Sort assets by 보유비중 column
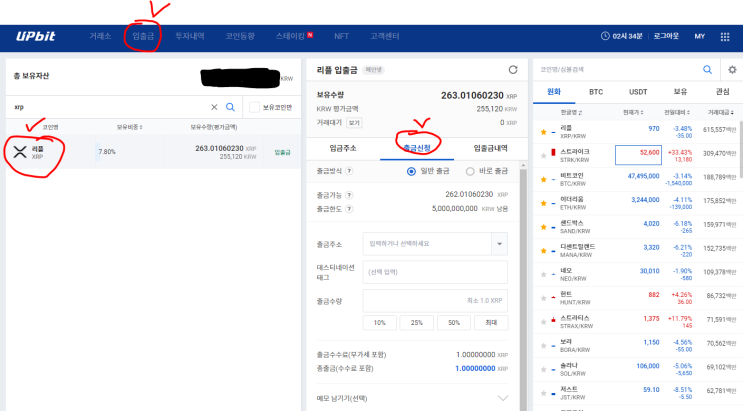Screen dimensions: 743x411 [130, 127]
